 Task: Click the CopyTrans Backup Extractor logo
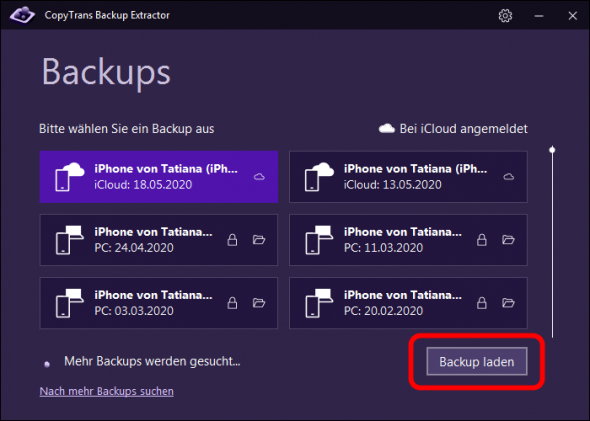click(22, 15)
